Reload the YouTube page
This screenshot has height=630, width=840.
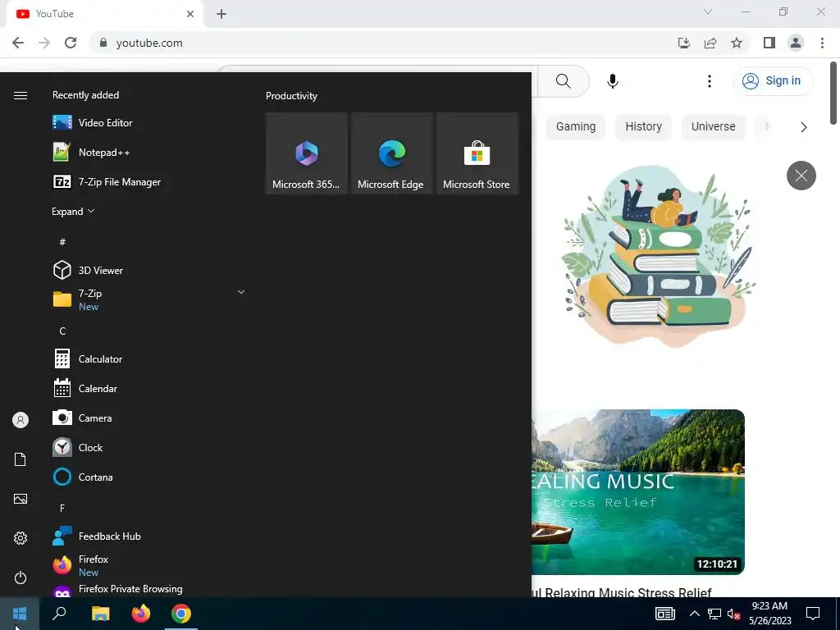(71, 43)
